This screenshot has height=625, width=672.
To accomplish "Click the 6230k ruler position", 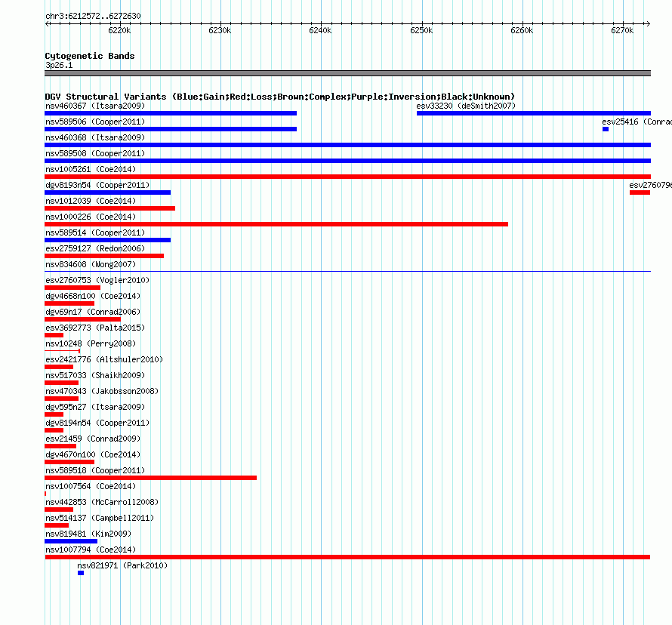I will pyautogui.click(x=220, y=30).
